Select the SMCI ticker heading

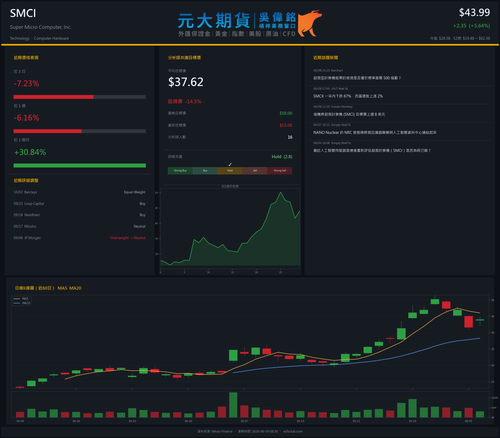click(x=23, y=13)
